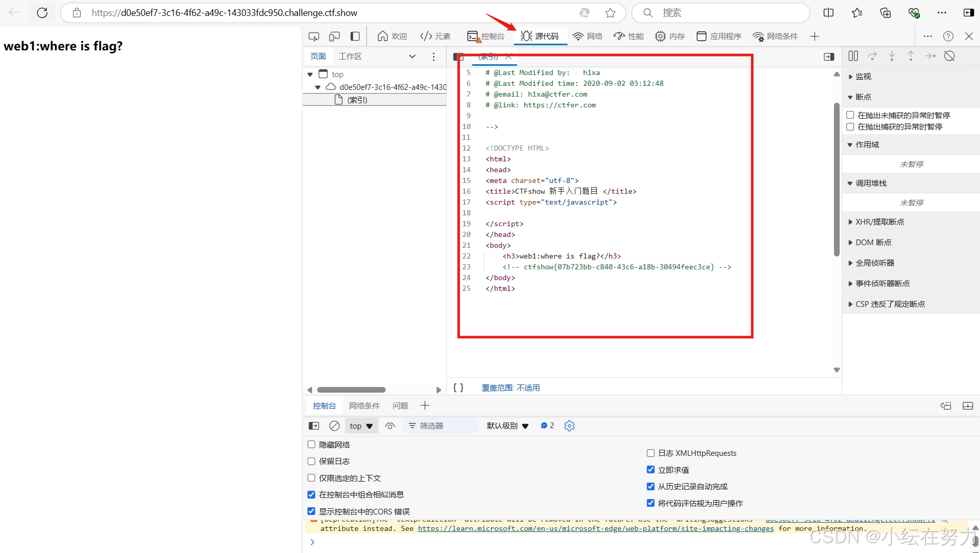The height and width of the screenshot is (553, 980).
Task: Collapse the 断点 section
Action: 911,97
